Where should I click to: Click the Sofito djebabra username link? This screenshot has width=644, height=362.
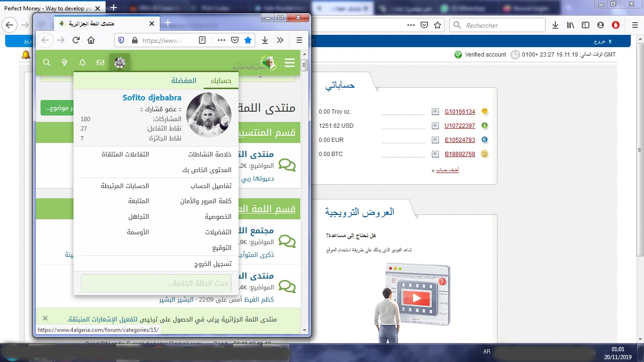(x=152, y=98)
